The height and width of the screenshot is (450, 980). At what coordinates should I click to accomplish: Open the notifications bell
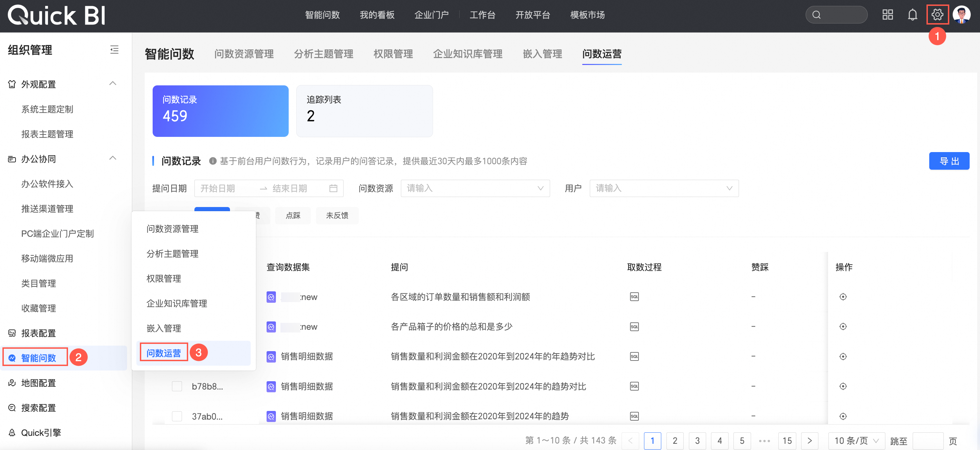click(912, 15)
